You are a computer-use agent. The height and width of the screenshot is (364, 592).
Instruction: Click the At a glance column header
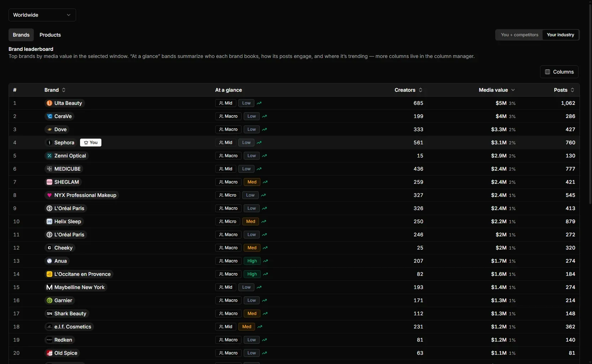point(228,90)
